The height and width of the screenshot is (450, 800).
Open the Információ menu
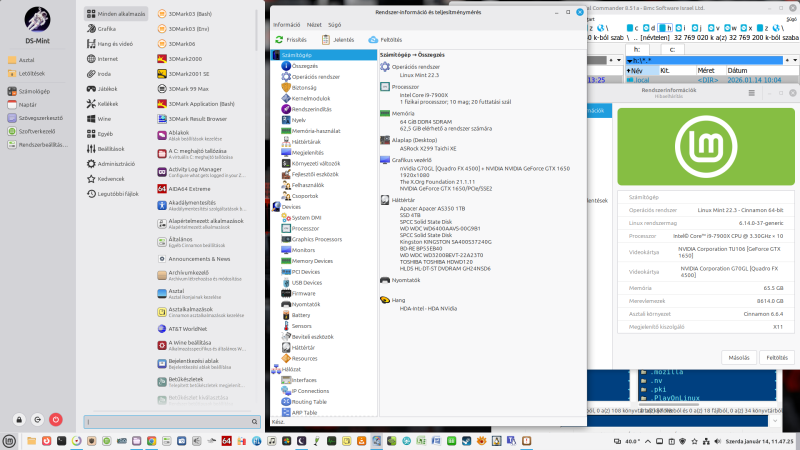pos(286,24)
